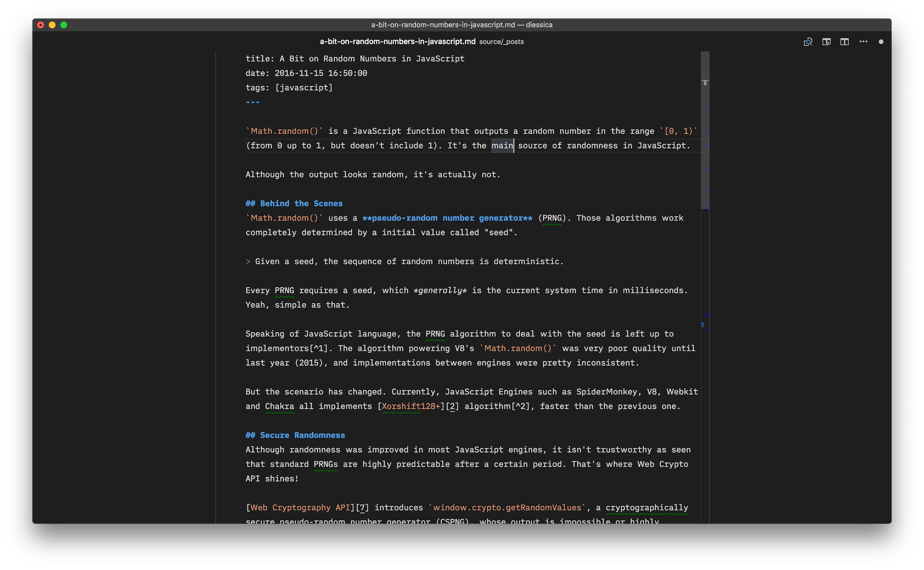The width and height of the screenshot is (924, 570).
Task: Click the front matter title line
Action: click(x=355, y=59)
